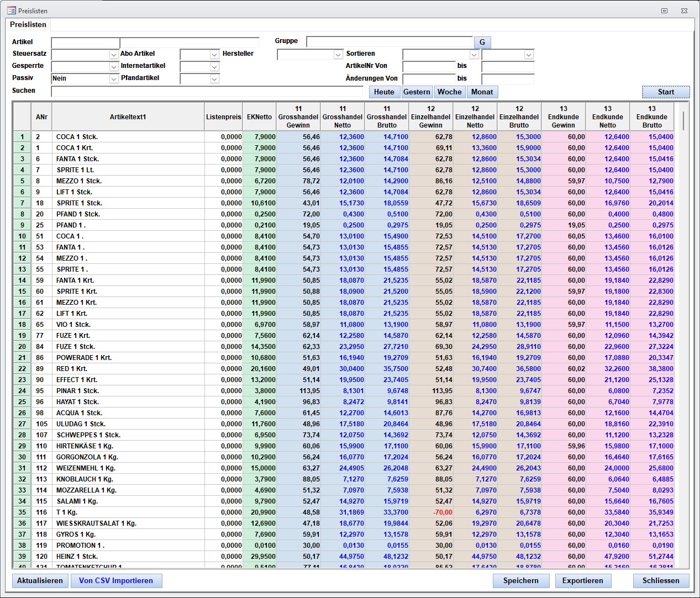Open the Passiv dropdown showing Nein
This screenshot has height=598, width=700.
pyautogui.click(x=113, y=79)
